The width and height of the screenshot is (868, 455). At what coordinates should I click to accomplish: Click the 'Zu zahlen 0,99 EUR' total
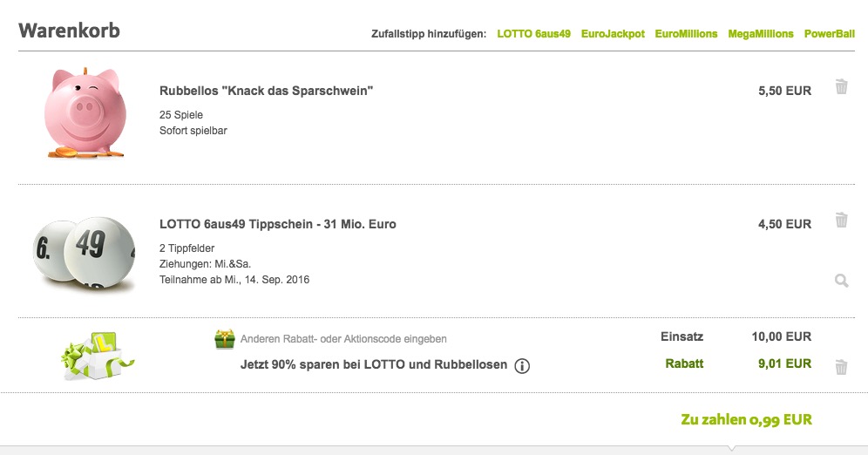coord(746,420)
